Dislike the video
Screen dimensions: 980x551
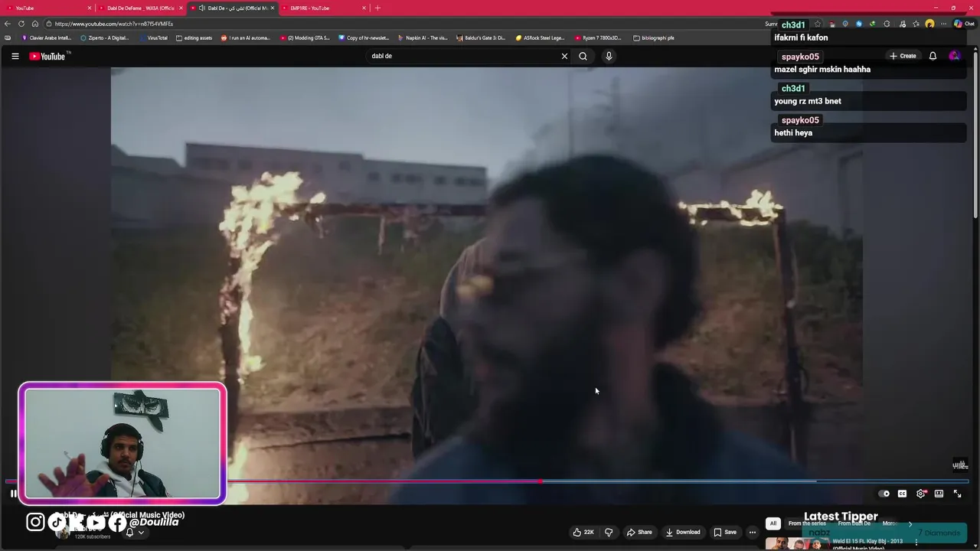pyautogui.click(x=609, y=532)
